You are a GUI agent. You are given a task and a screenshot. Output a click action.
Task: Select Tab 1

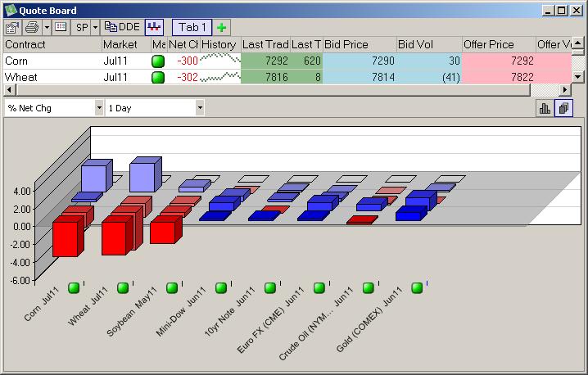[192, 27]
